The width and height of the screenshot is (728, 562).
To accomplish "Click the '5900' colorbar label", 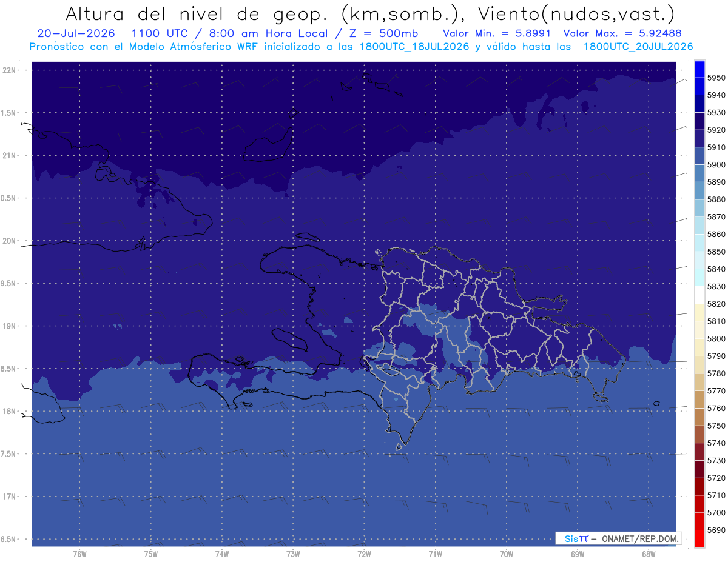I will (716, 165).
